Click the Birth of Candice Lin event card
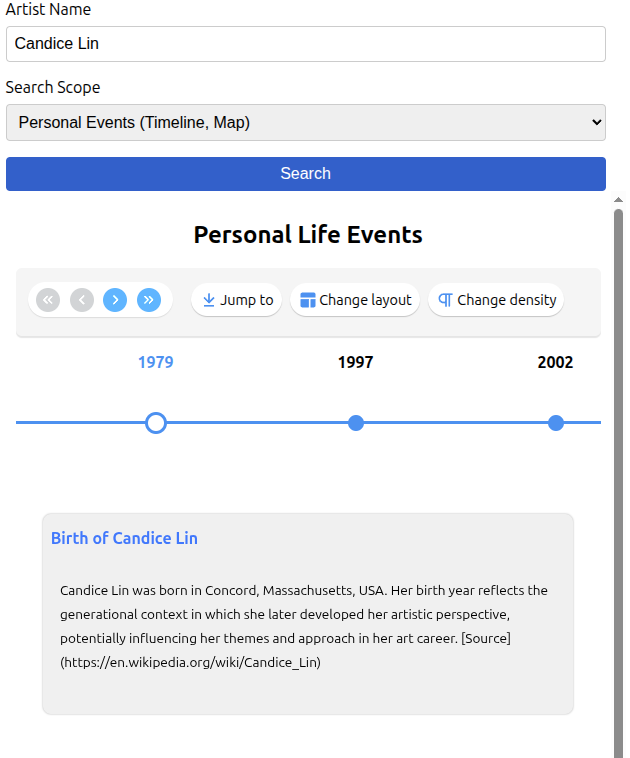Image resolution: width=630 pixels, height=758 pixels. [x=308, y=640]
